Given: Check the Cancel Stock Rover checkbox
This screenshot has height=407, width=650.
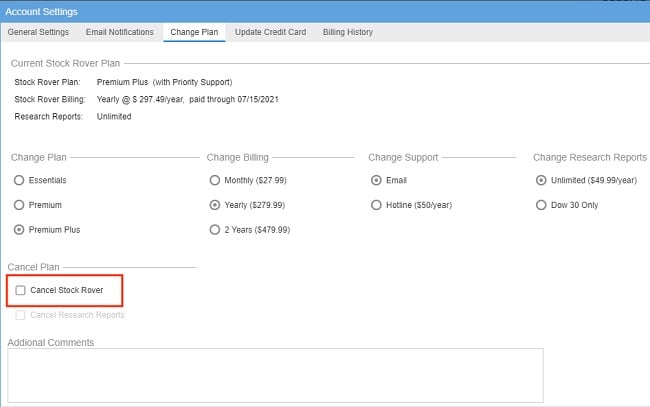Looking at the screenshot, I should click(x=20, y=290).
